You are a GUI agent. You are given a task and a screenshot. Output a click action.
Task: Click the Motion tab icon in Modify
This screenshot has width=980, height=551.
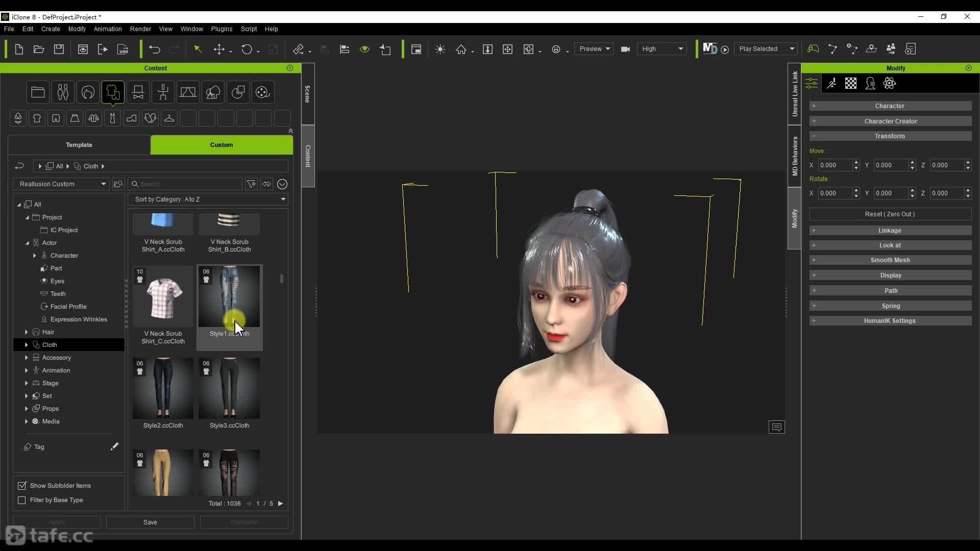pyautogui.click(x=831, y=83)
